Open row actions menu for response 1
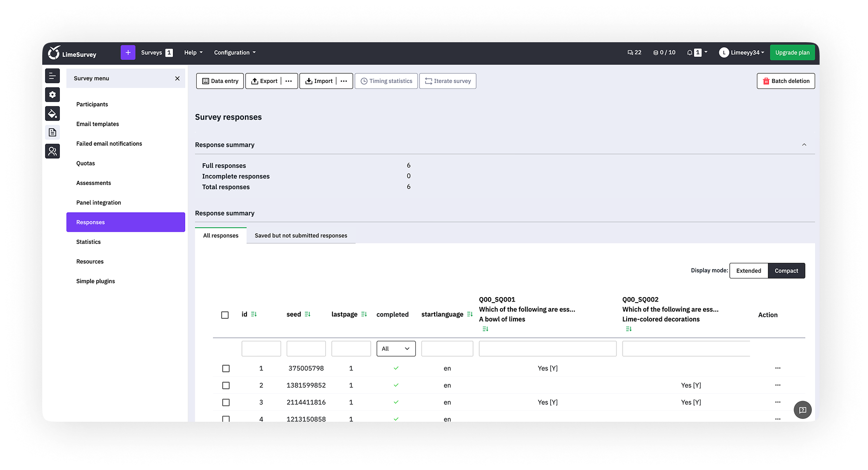868x470 pixels. pyautogui.click(x=777, y=368)
